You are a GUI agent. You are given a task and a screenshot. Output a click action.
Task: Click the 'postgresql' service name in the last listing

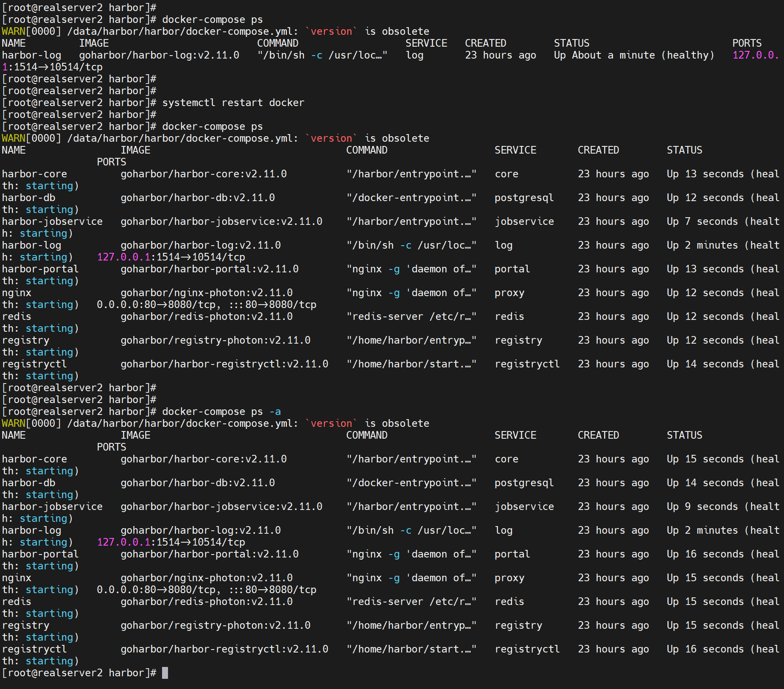(524, 483)
